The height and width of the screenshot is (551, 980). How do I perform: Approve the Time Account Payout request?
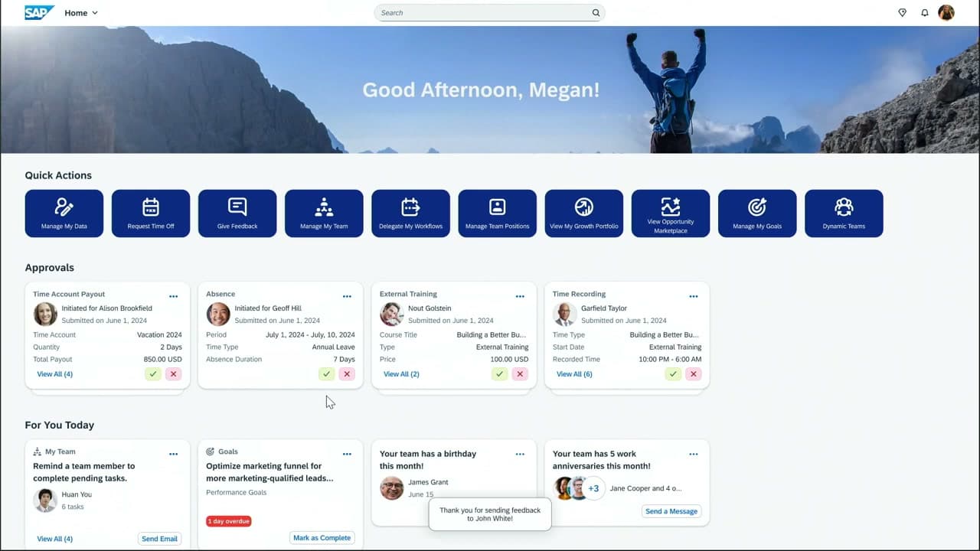153,374
